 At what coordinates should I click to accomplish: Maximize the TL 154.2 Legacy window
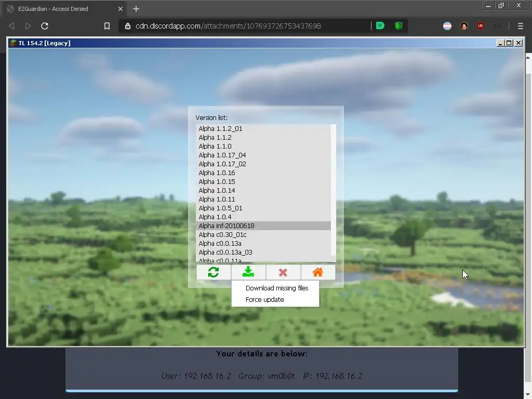click(509, 43)
